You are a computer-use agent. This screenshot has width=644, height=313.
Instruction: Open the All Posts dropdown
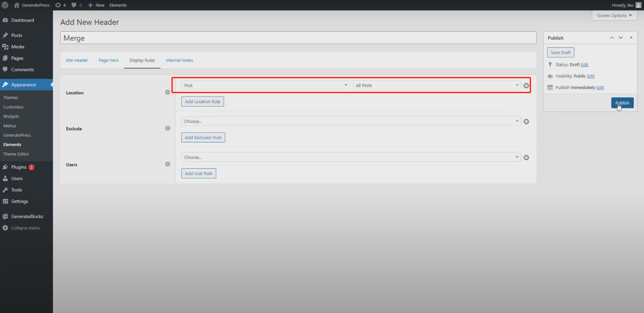coord(436,85)
